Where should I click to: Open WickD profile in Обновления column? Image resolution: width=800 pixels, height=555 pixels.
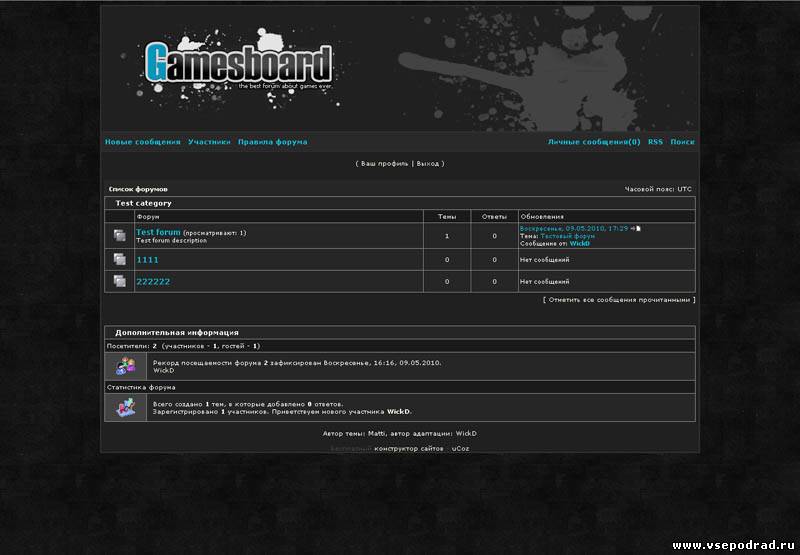pos(580,244)
